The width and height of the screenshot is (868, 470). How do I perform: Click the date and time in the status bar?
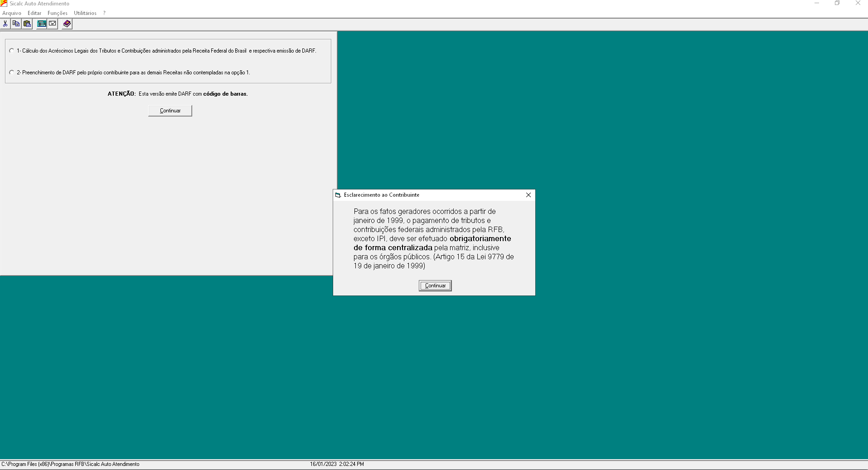tap(337, 464)
